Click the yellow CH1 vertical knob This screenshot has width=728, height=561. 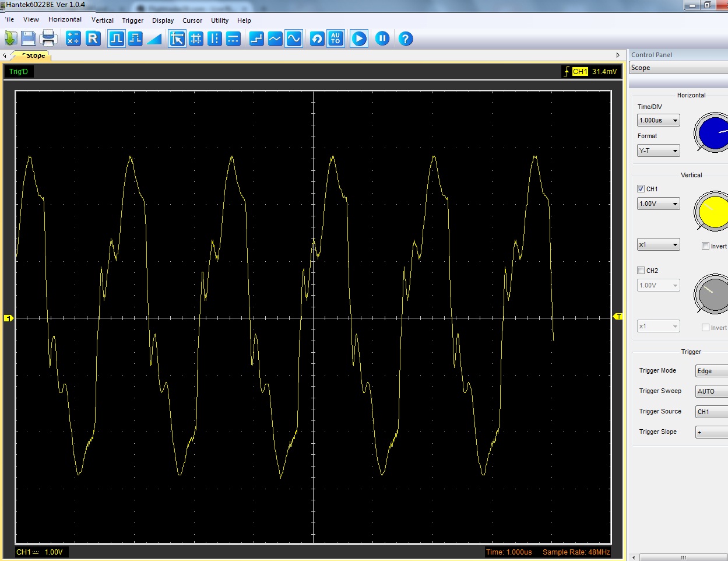(712, 211)
